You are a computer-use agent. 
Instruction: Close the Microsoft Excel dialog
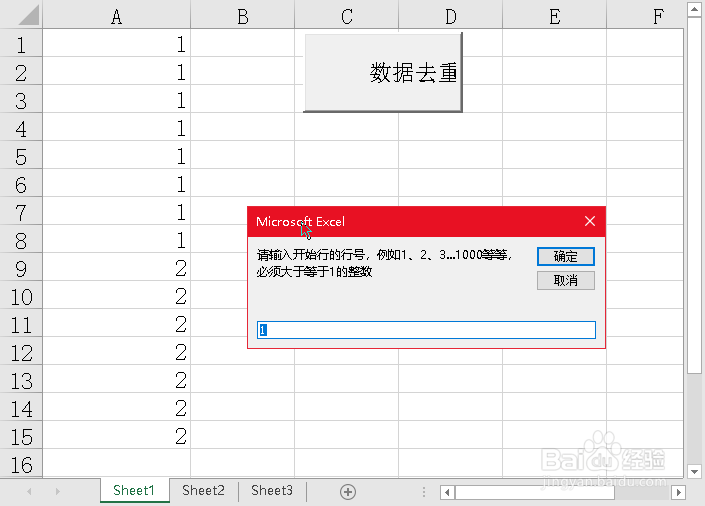(590, 221)
